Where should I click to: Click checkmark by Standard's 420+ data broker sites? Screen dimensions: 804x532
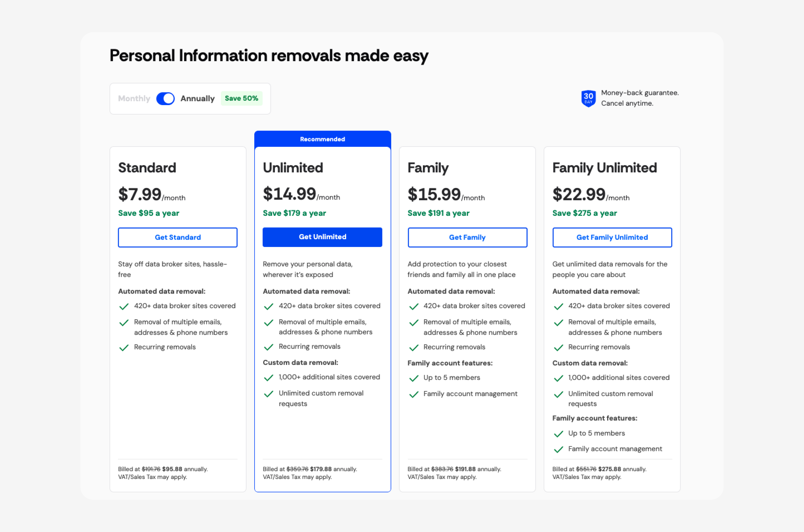pos(124,307)
